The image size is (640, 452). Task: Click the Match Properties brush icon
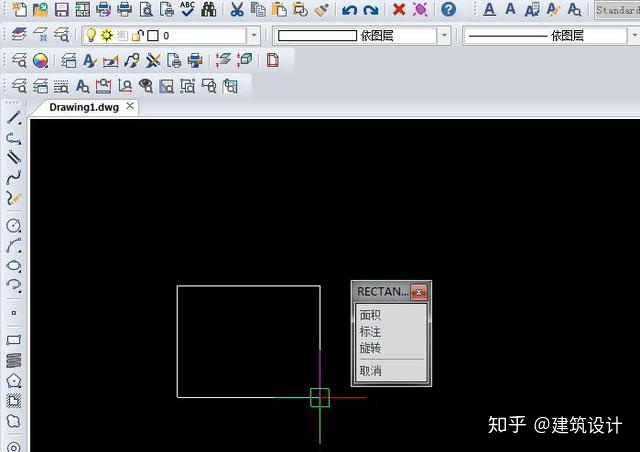coord(322,9)
